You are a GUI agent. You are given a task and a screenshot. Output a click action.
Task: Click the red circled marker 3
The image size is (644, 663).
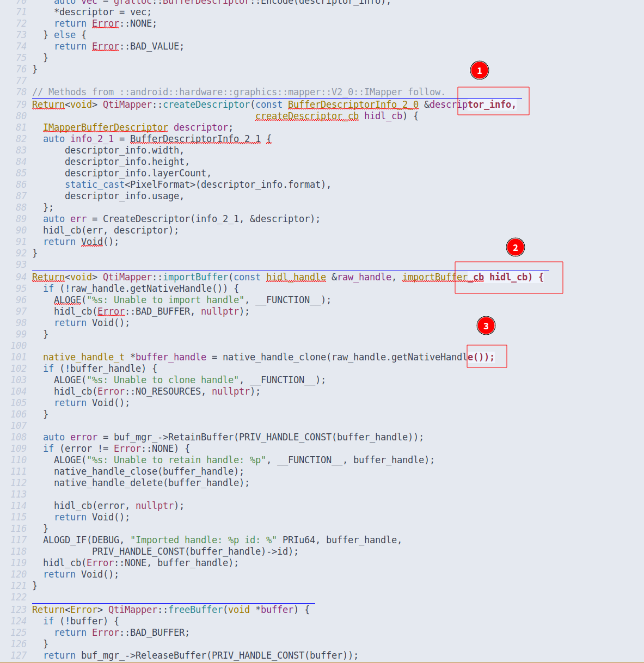pyautogui.click(x=486, y=326)
